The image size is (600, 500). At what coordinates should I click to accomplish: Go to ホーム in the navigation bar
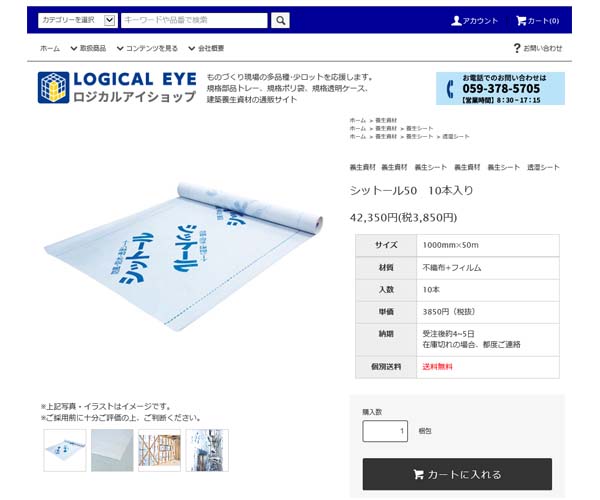(50, 48)
